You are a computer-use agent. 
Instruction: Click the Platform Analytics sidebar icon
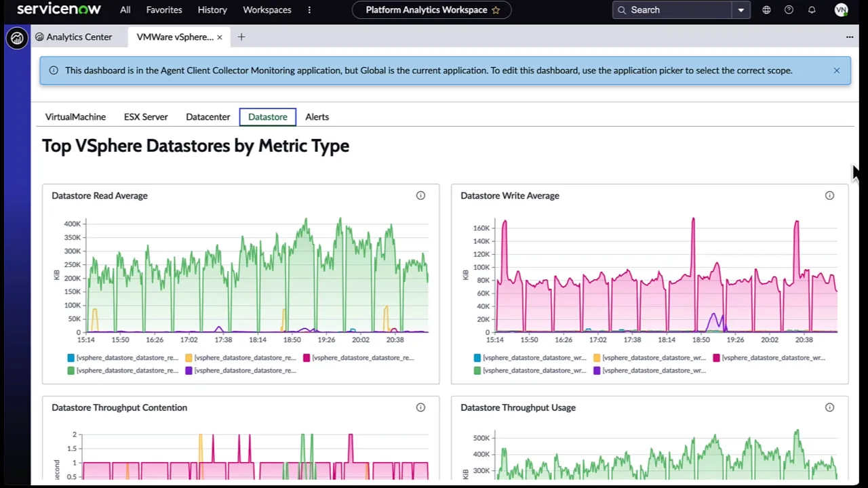[x=17, y=38]
